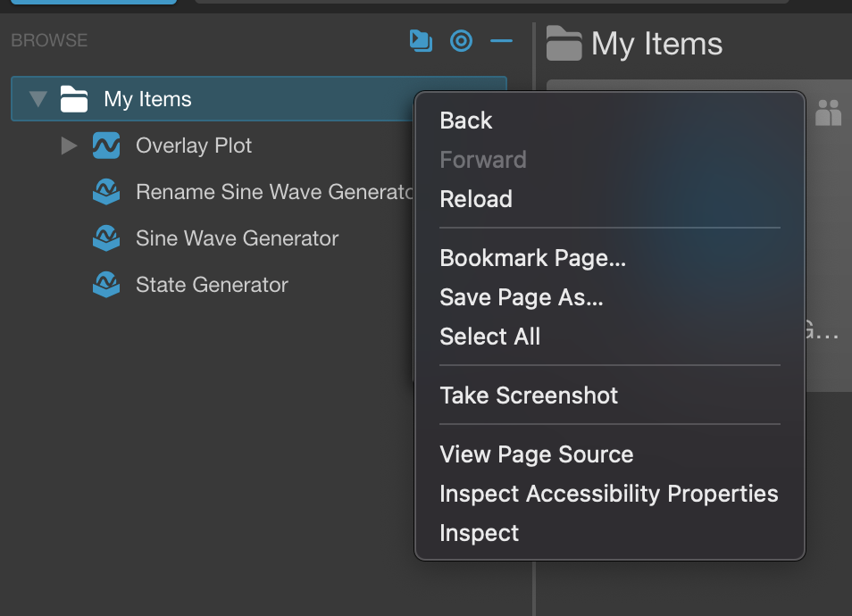
Task: Collapse My Items using its disclosure triangle
Action: pyautogui.click(x=38, y=99)
